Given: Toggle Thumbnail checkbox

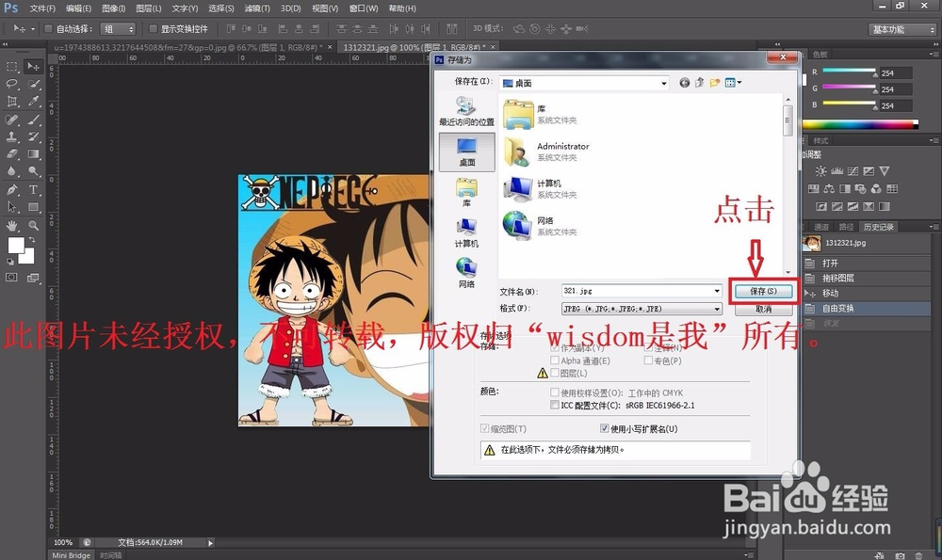Looking at the screenshot, I should click(485, 428).
